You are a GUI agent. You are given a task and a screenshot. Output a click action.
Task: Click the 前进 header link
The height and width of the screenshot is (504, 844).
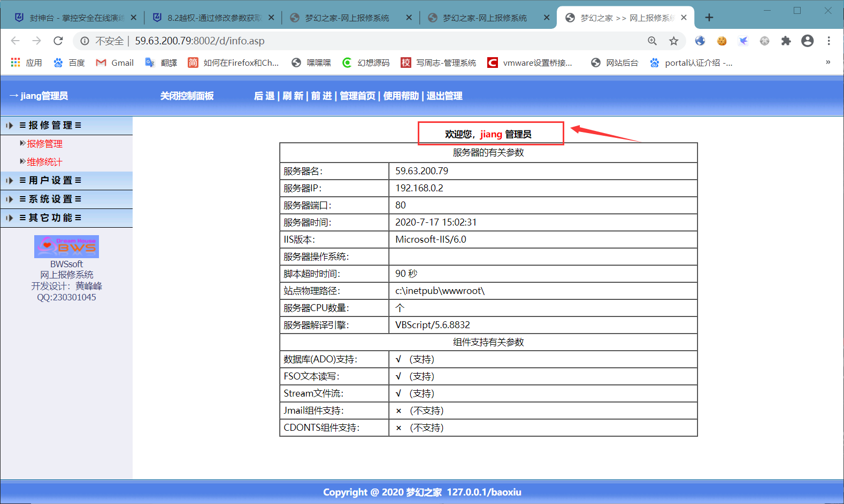point(321,96)
